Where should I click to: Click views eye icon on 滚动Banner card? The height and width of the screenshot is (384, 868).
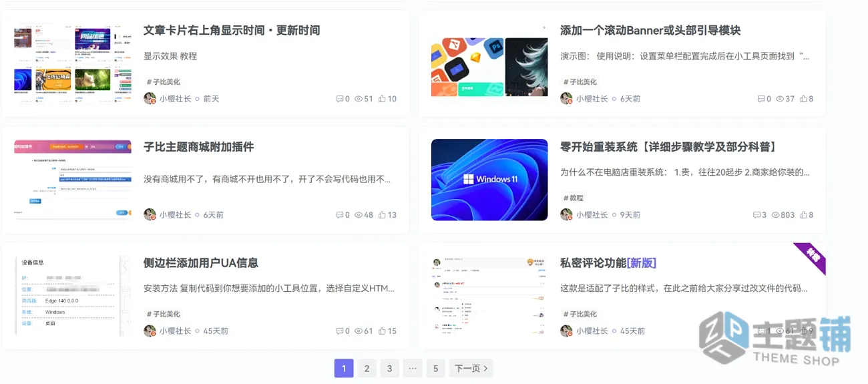(x=780, y=99)
